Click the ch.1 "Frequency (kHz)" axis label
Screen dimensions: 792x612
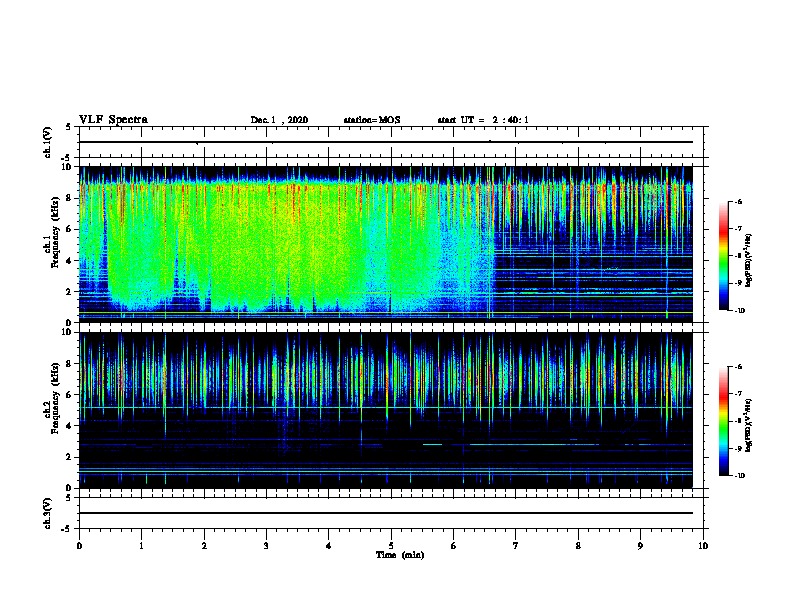click(55, 232)
